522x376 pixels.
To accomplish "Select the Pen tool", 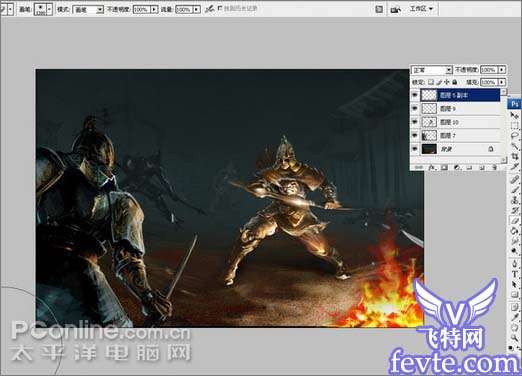I will point(515,264).
